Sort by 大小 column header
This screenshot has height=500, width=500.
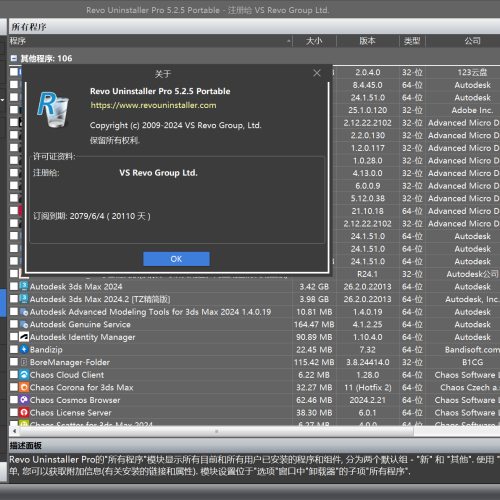pyautogui.click(x=314, y=41)
